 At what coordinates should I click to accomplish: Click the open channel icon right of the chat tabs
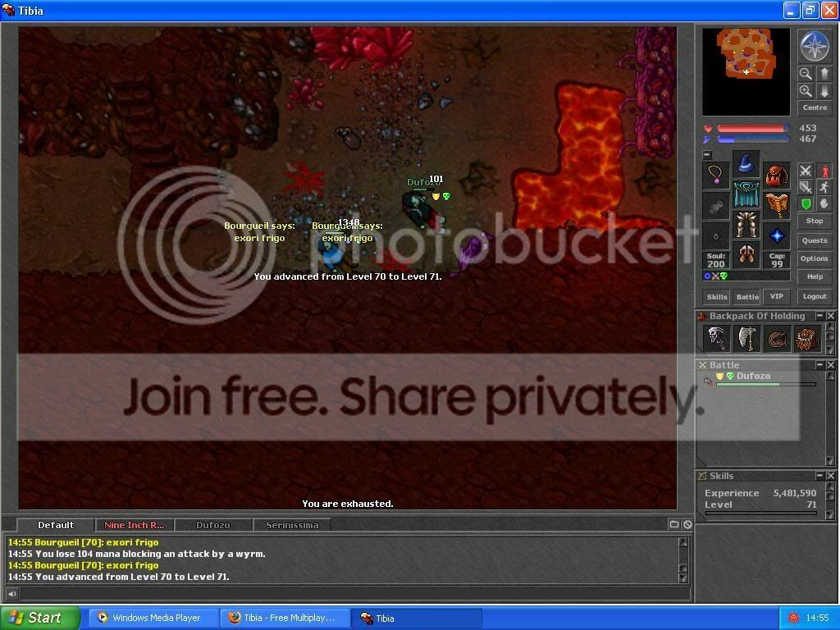(x=674, y=524)
